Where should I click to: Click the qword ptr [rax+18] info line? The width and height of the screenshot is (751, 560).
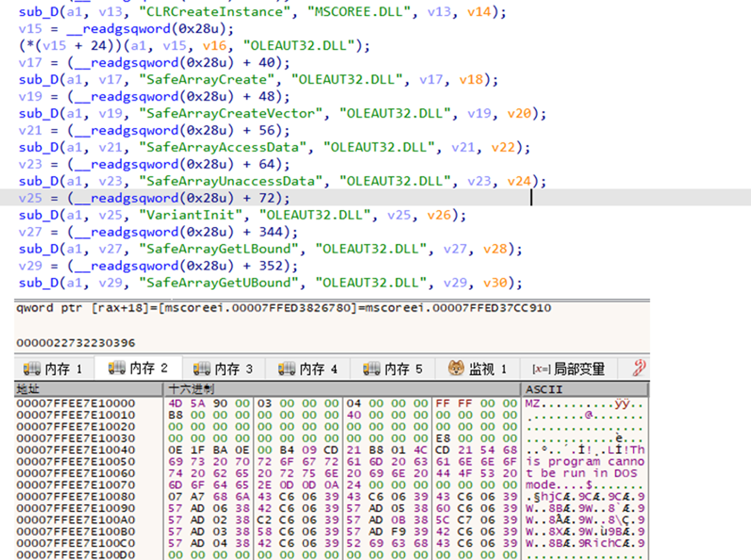click(x=284, y=308)
